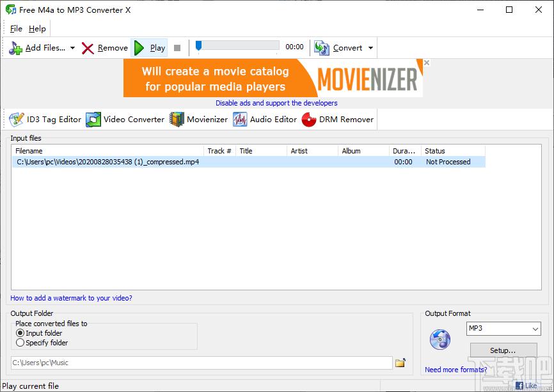554x392 pixels.
Task: Click the 00:00 duration cell
Action: (x=403, y=162)
